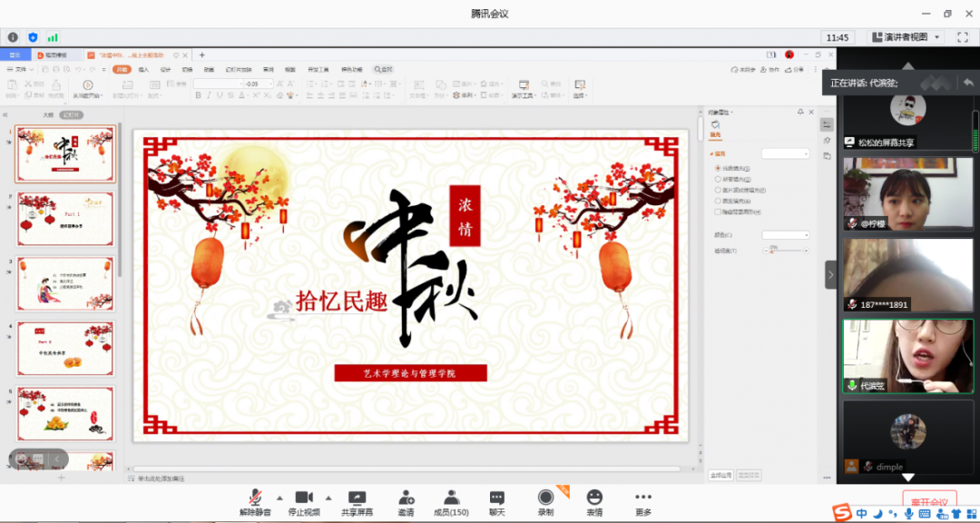Open the members list (成员 150)

451,498
